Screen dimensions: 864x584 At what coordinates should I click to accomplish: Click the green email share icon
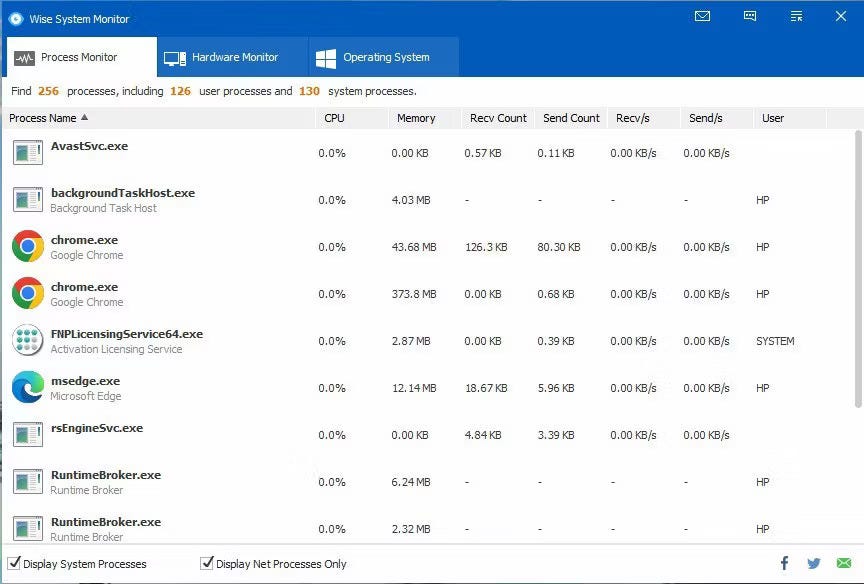point(843,563)
